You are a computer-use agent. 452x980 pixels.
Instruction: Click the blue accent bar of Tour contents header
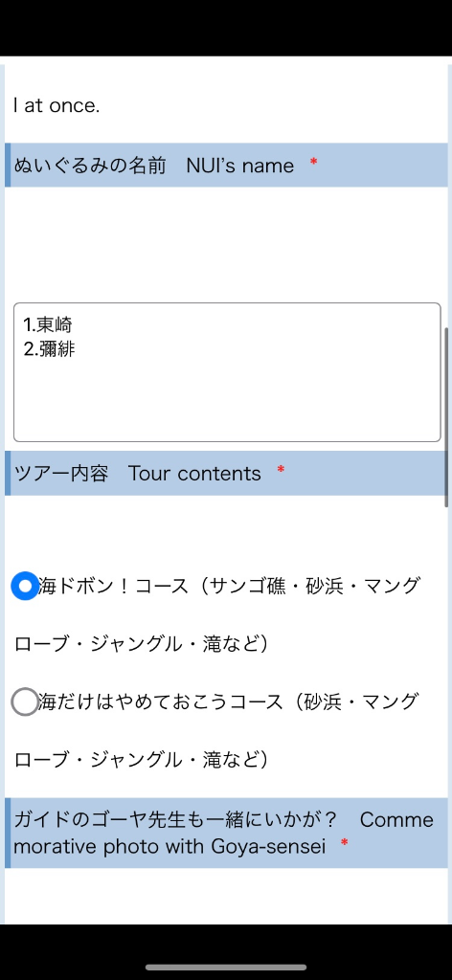8,473
